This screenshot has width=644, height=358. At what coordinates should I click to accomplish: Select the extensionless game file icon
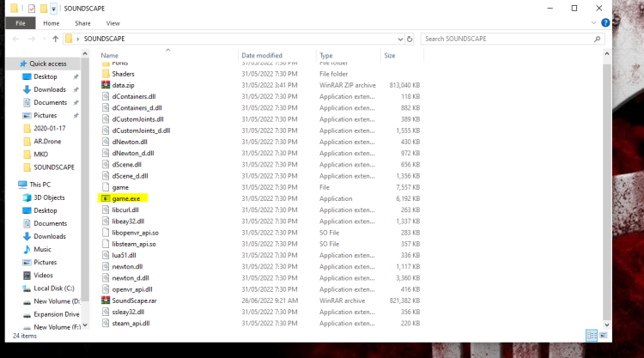tap(106, 187)
